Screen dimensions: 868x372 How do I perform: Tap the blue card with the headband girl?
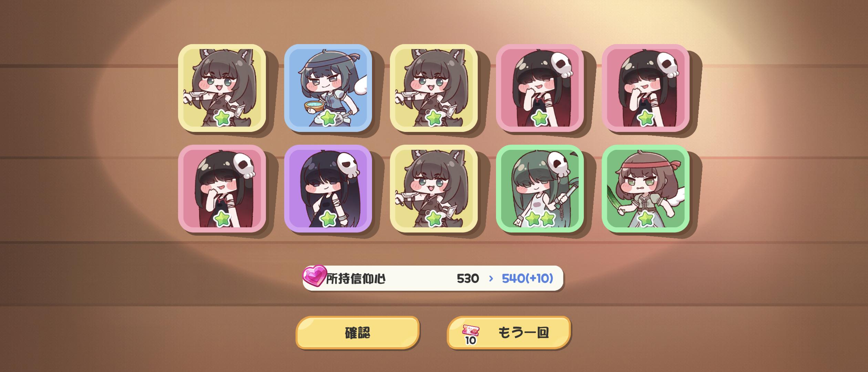(328, 88)
